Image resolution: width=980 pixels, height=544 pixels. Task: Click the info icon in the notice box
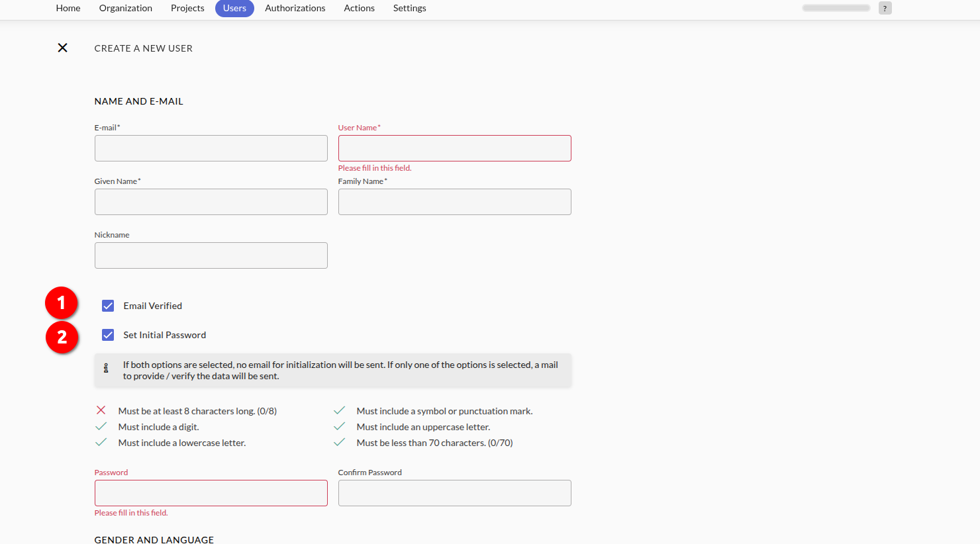(106, 368)
